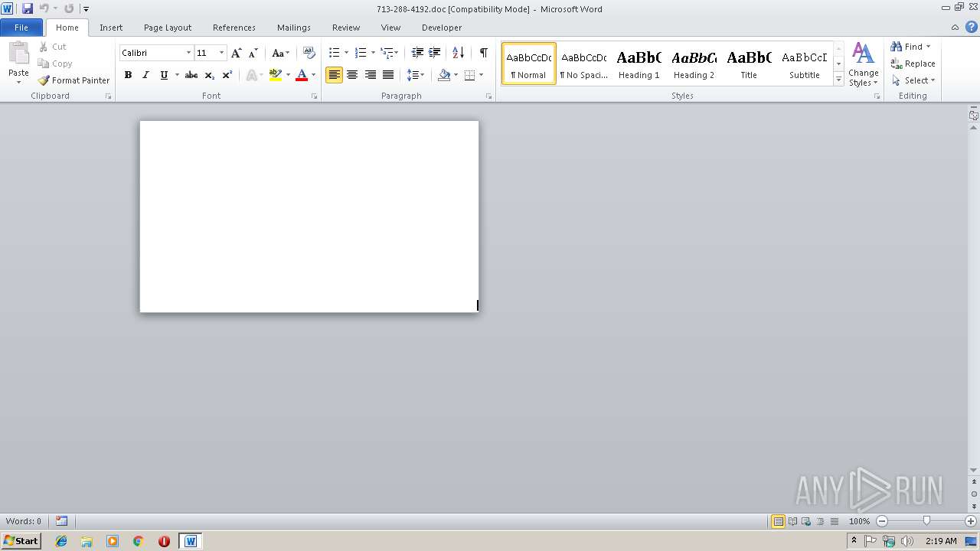Click the Shading paint bucket
The height and width of the screenshot is (551, 980).
tap(444, 75)
